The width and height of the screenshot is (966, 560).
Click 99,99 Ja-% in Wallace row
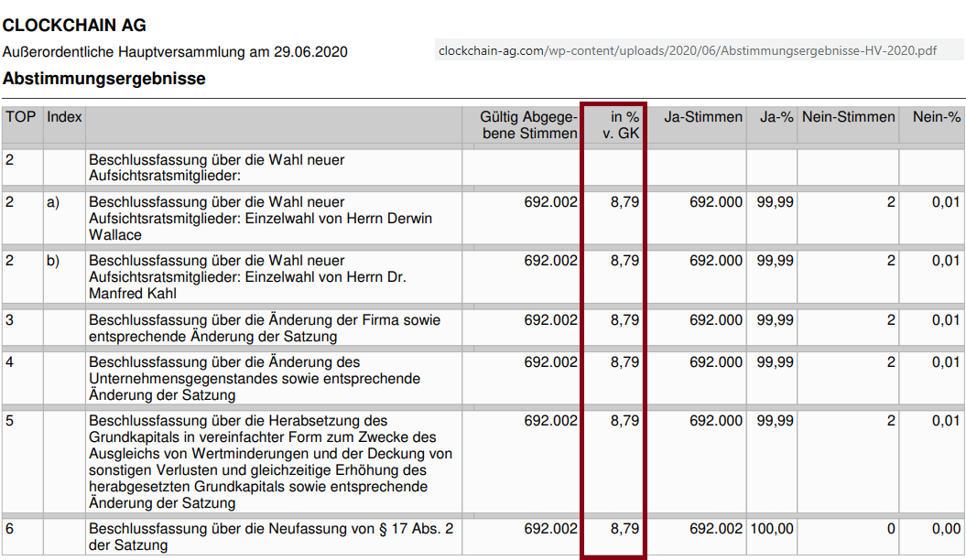pos(775,202)
